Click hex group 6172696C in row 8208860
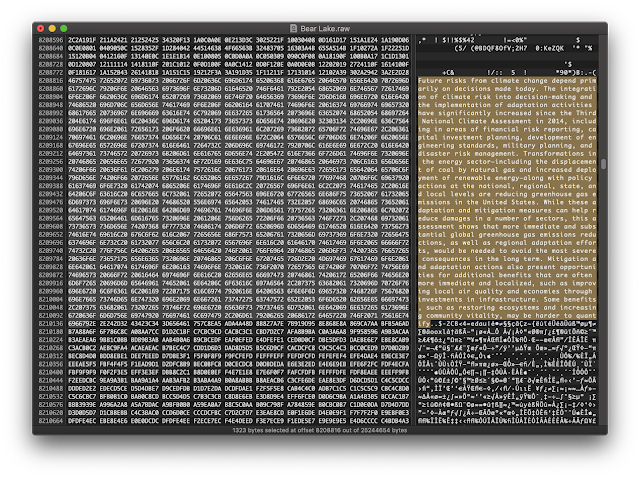This screenshot has height=478, width=640. (82, 89)
